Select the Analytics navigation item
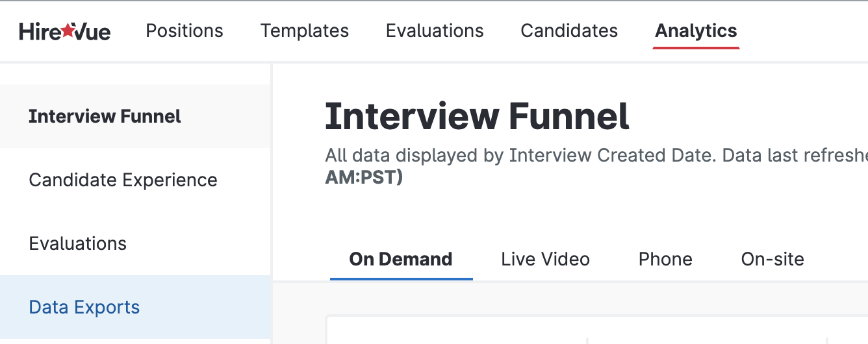Image resolution: width=868 pixels, height=344 pixels. (696, 31)
